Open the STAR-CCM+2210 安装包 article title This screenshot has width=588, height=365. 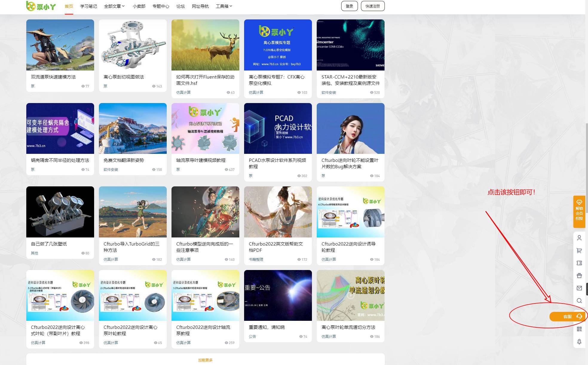coord(350,80)
